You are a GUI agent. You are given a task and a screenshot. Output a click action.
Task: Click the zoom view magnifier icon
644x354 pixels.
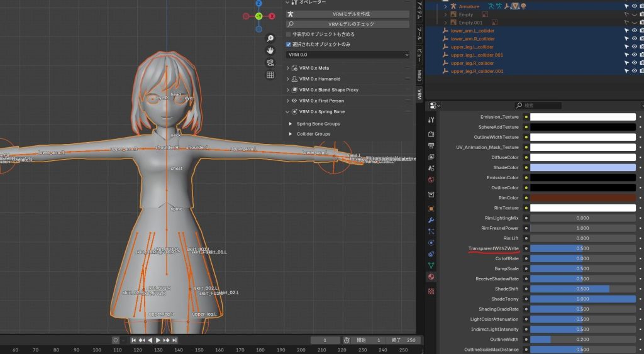click(270, 38)
